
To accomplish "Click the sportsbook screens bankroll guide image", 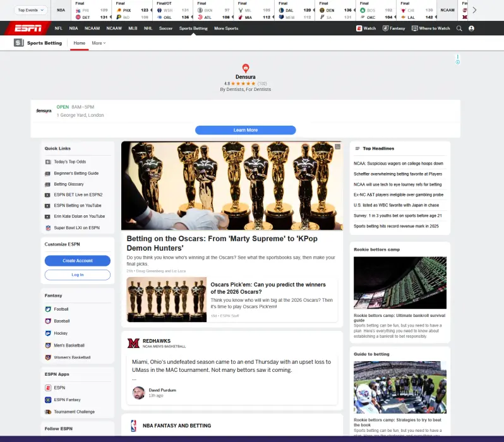I will (x=400, y=282).
